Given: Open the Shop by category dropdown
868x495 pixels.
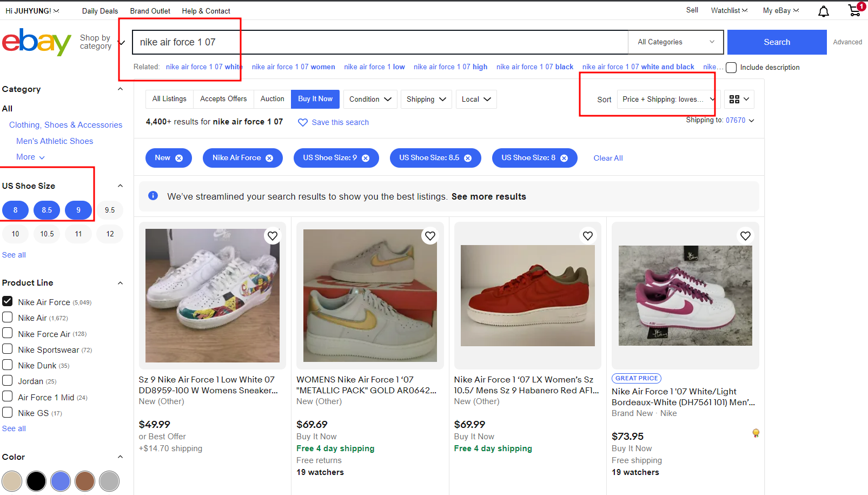Looking at the screenshot, I should [x=102, y=42].
